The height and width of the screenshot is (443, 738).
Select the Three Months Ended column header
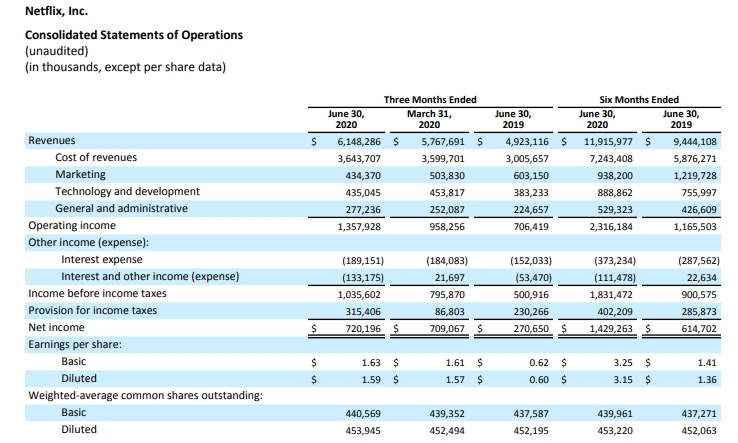[430, 100]
